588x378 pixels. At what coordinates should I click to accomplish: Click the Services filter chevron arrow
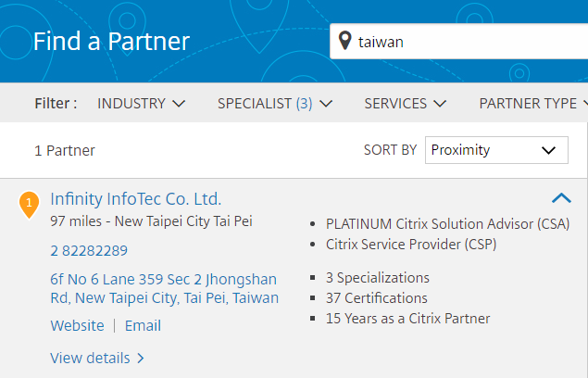[x=440, y=104]
